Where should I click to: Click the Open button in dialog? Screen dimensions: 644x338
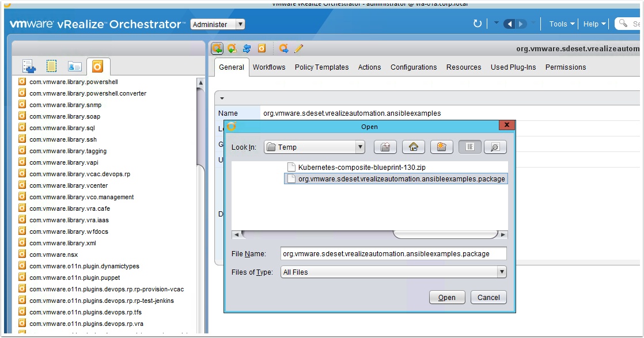coord(447,297)
